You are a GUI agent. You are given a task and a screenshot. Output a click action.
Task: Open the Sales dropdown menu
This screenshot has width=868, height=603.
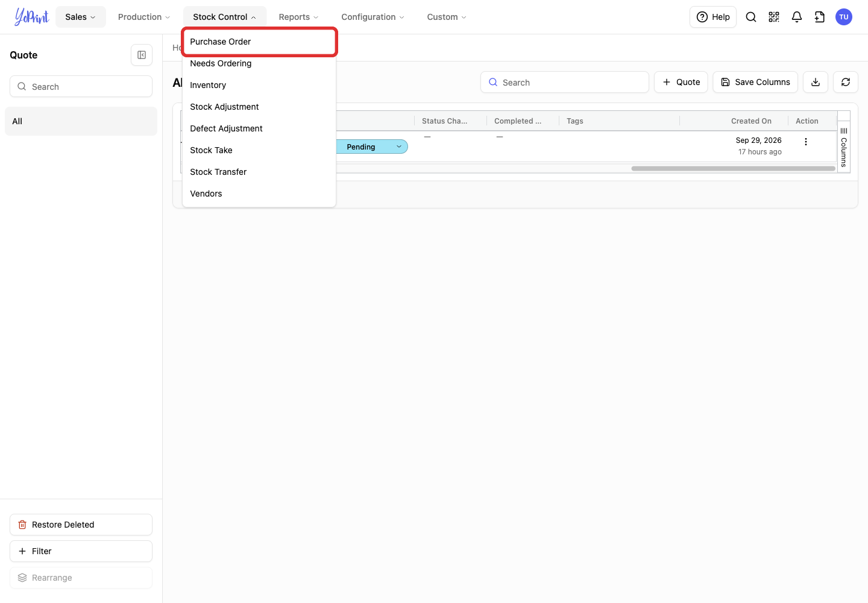[81, 17]
